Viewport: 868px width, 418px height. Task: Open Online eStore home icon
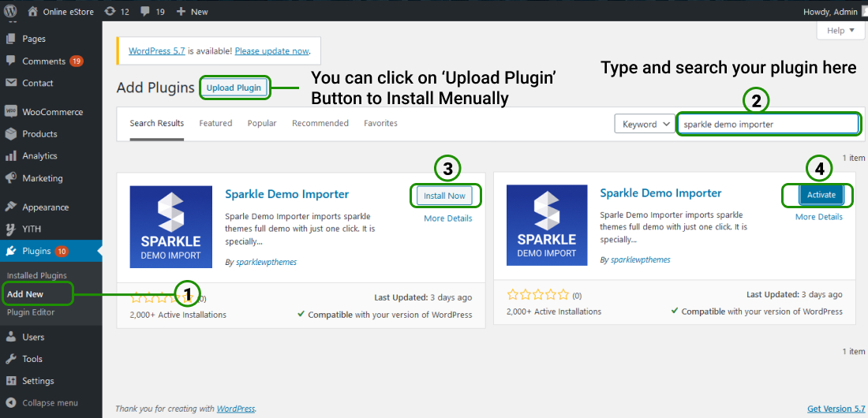click(32, 11)
